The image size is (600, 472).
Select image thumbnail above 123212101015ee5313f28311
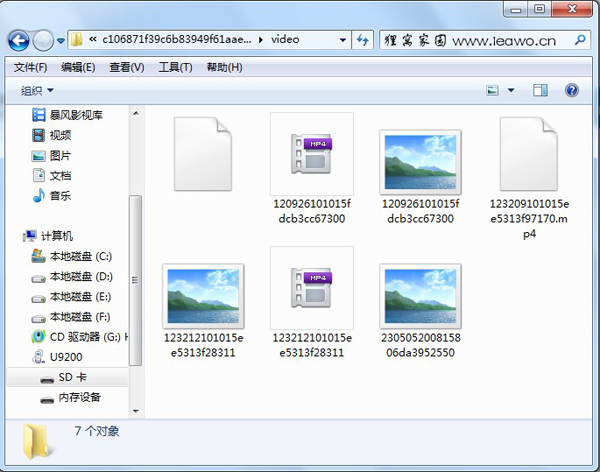pos(203,296)
